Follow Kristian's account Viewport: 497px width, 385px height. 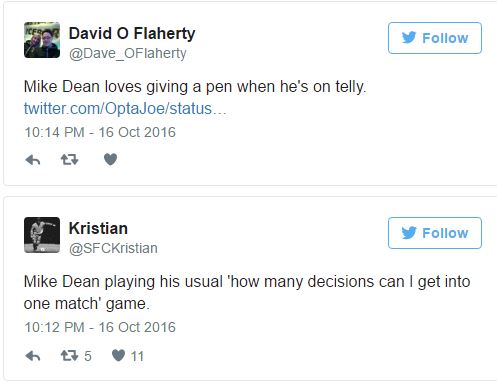pyautogui.click(x=435, y=233)
